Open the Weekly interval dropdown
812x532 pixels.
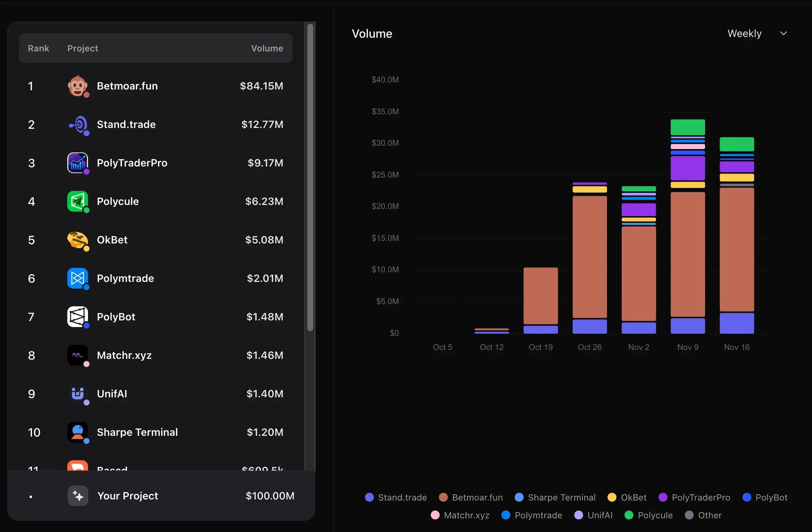pyautogui.click(x=744, y=33)
